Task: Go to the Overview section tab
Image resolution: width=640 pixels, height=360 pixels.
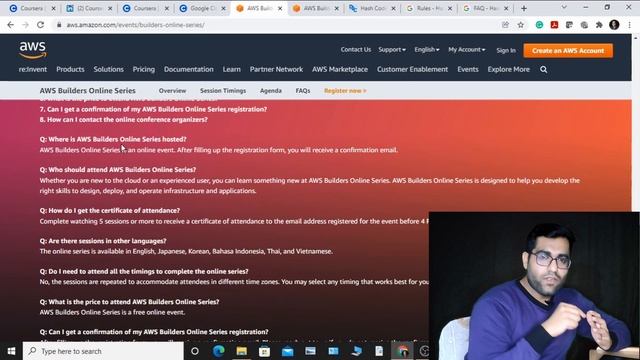Action: click(x=172, y=91)
